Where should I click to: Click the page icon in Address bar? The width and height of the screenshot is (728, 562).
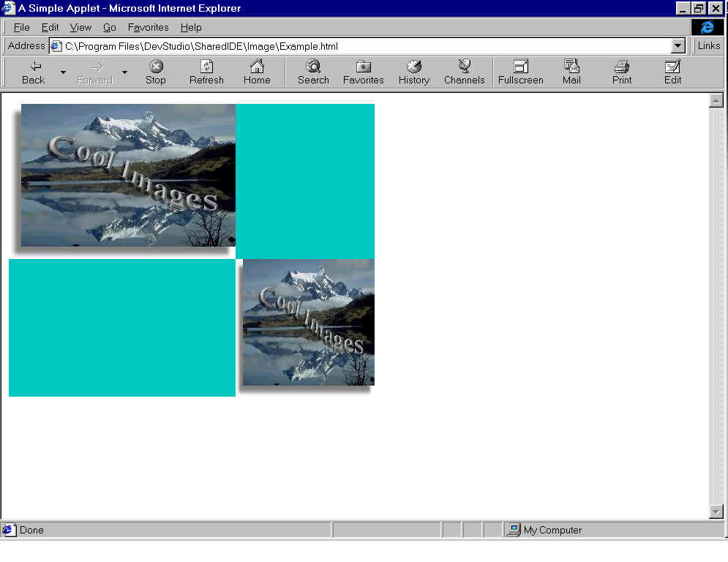pos(56,46)
